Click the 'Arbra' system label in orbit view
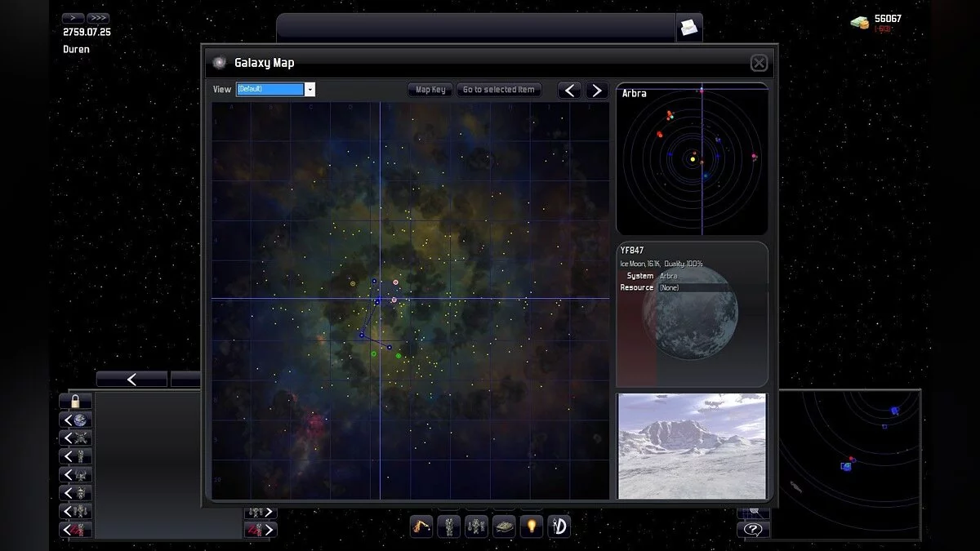This screenshot has height=551, width=980. coord(635,93)
